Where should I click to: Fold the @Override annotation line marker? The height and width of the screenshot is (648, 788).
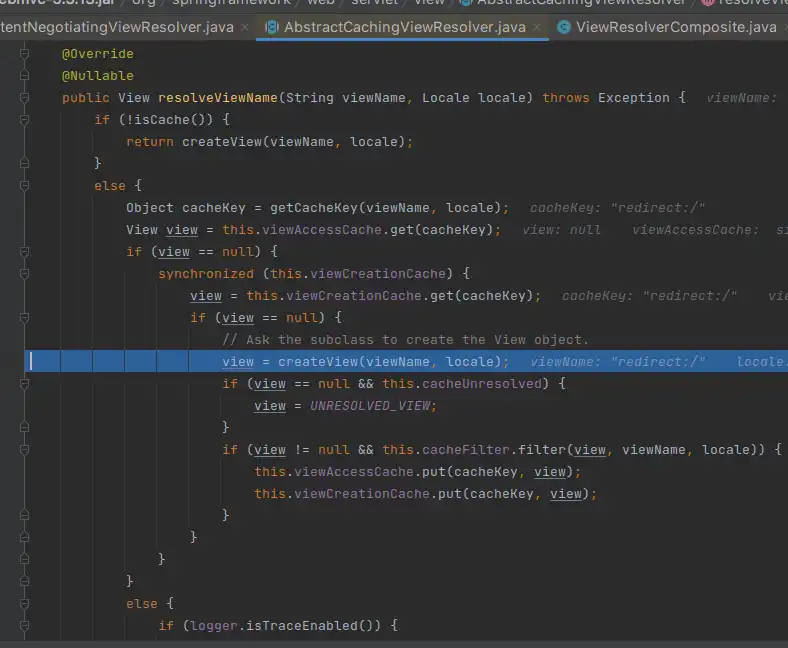click(24, 53)
